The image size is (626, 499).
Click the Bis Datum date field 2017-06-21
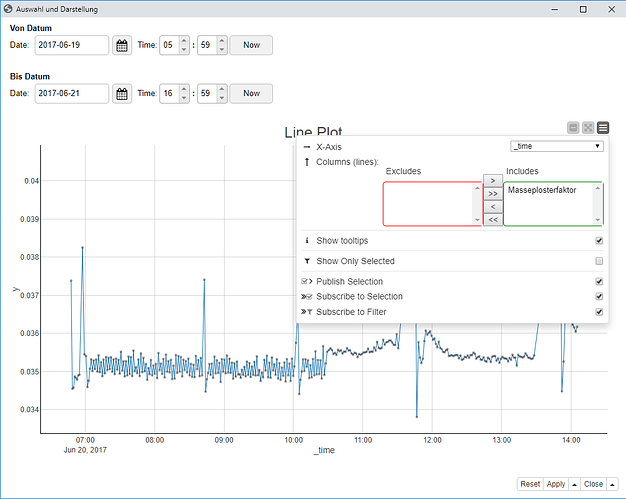71,93
